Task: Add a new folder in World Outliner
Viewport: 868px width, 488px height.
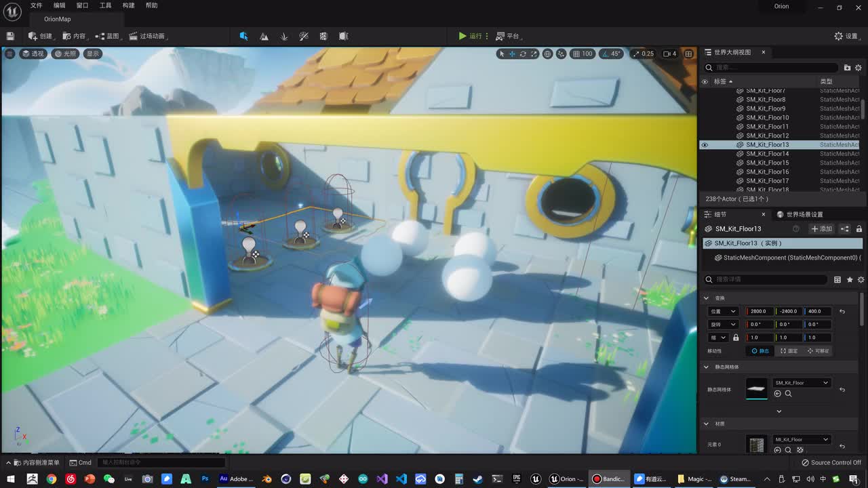Action: pyautogui.click(x=847, y=68)
